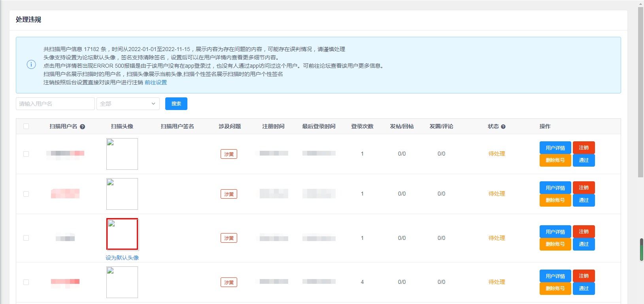This screenshot has width=644, height=304.
Task: Click the 扫描用户签名 column header
Action: 178,126
